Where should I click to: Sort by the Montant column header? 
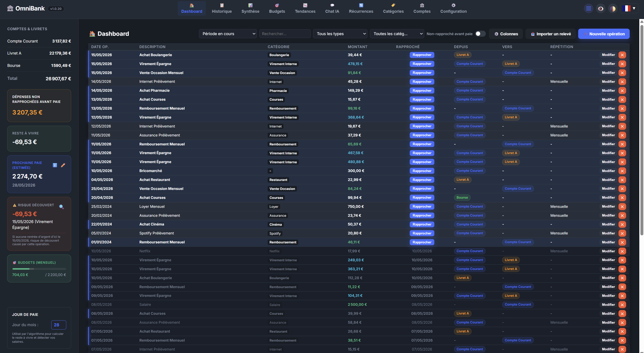click(358, 47)
